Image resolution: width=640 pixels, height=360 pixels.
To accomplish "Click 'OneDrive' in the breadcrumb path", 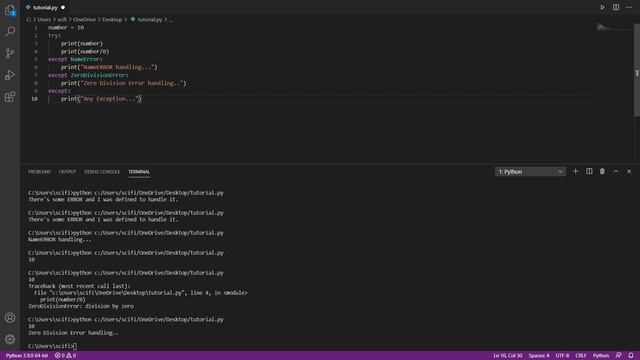I will tap(84, 20).
